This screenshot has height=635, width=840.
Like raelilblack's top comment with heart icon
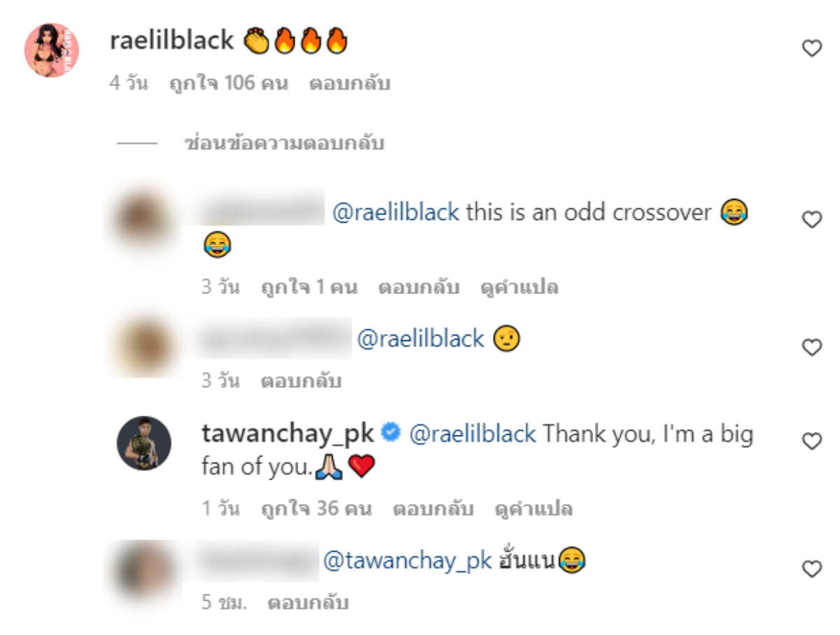click(x=811, y=48)
